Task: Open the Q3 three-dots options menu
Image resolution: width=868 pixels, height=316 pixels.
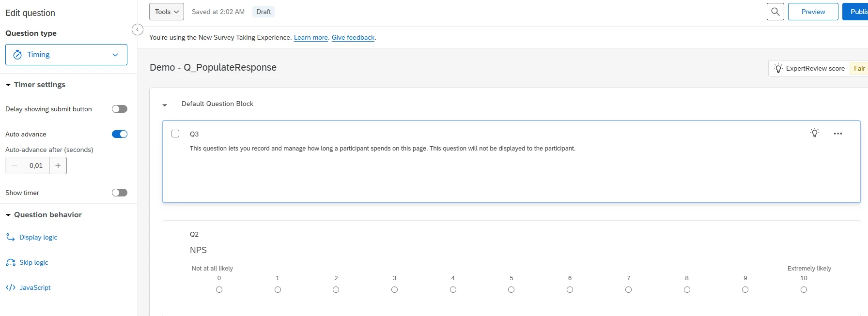Action: click(838, 134)
